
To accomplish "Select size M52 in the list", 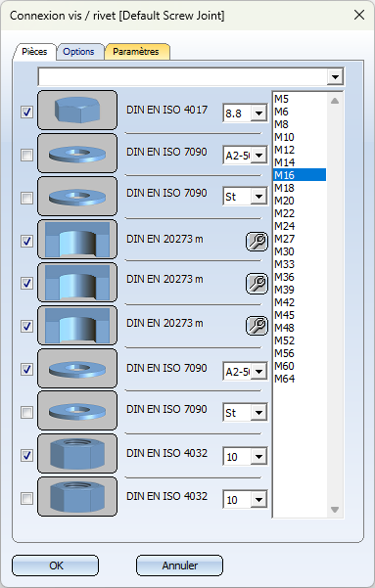I will tap(300, 340).
